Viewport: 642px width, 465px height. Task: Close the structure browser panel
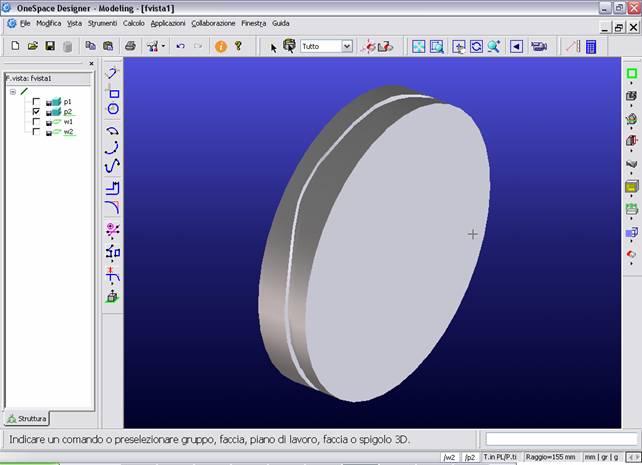91,63
